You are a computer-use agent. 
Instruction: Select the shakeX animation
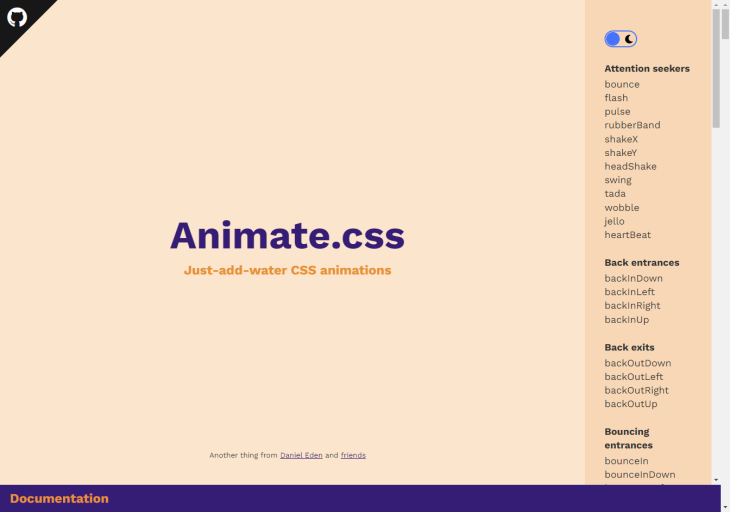pos(621,139)
